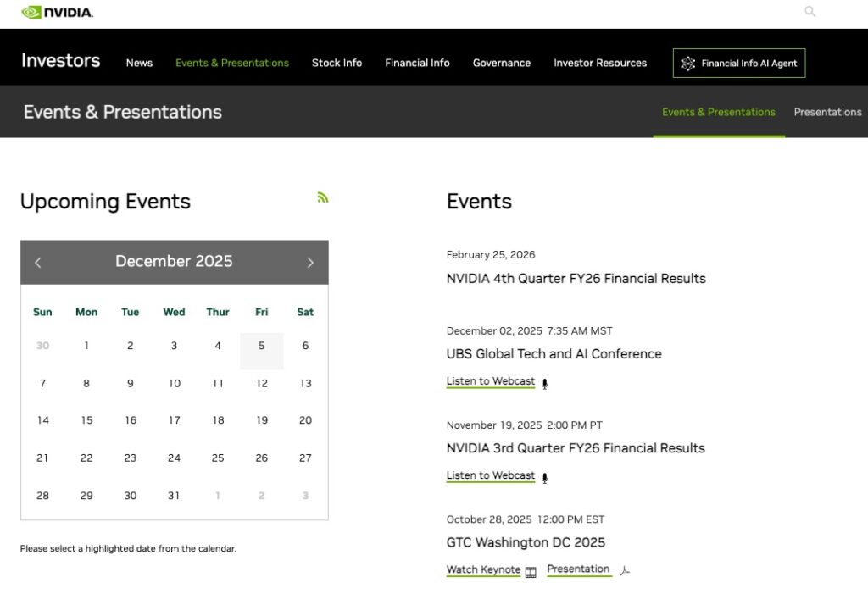
Task: Open GTC Washington DC 2025 event
Action: (x=526, y=542)
